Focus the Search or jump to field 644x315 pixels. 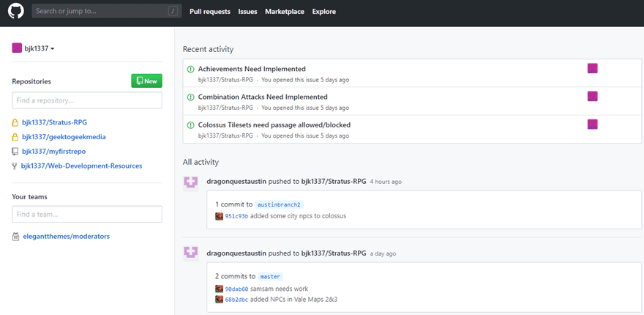click(x=107, y=11)
